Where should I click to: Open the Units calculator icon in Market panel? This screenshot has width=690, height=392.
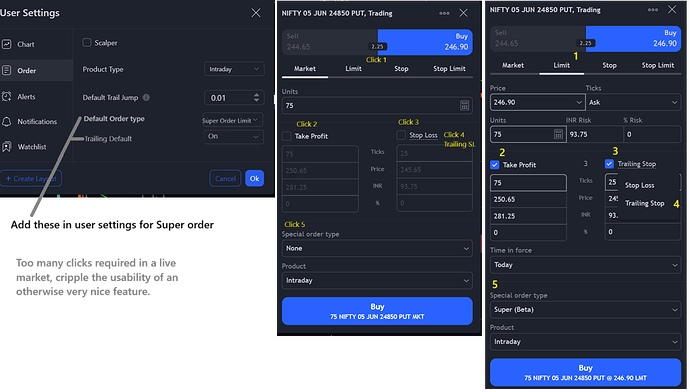(x=464, y=106)
